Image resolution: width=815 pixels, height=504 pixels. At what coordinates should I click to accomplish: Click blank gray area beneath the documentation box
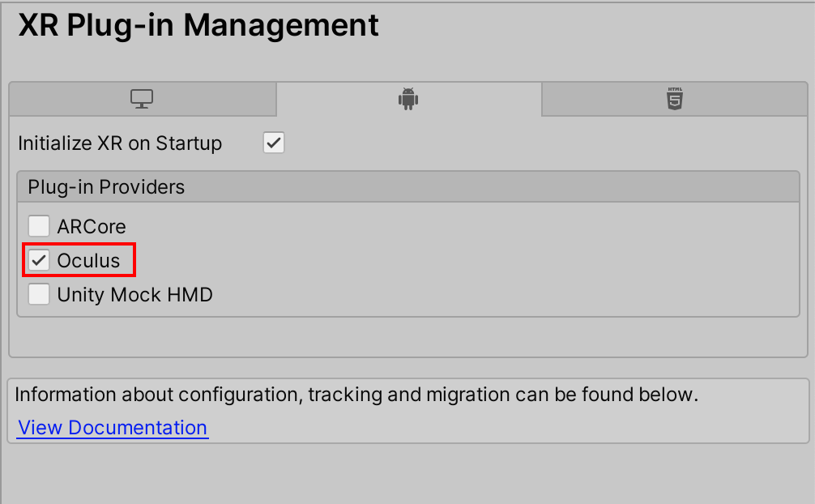[405, 474]
